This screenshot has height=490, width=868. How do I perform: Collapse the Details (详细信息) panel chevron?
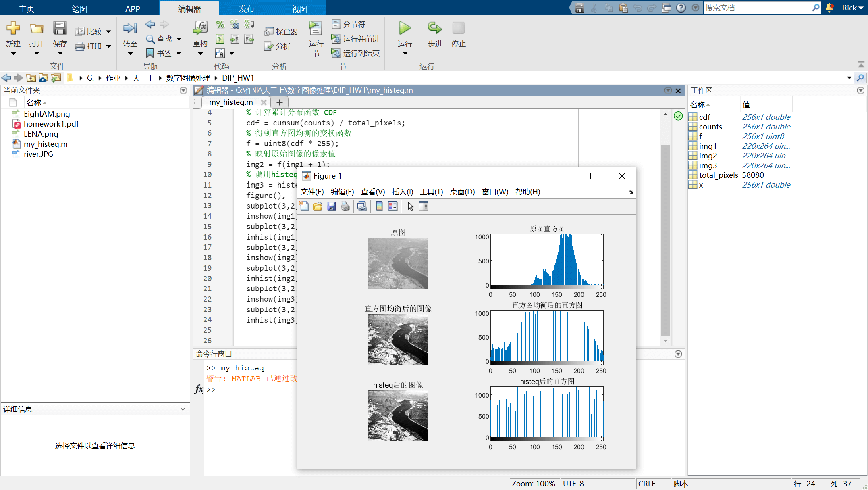tap(183, 409)
